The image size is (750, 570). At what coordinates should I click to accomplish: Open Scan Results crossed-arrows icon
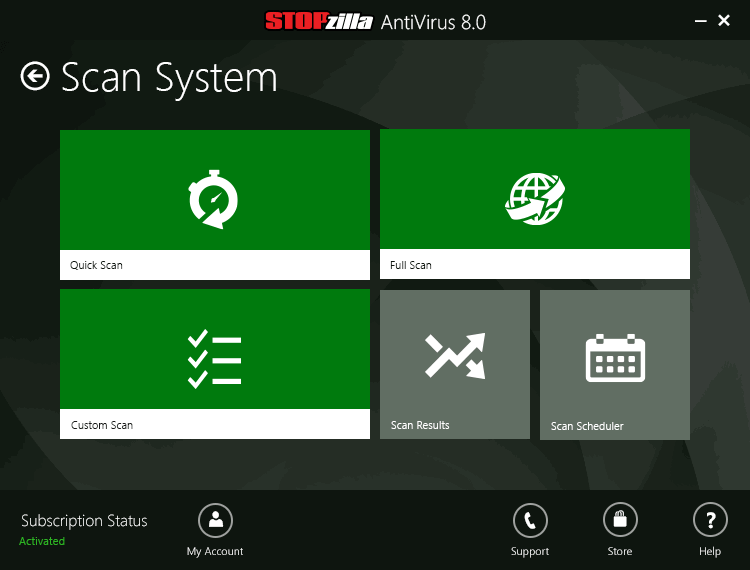point(455,356)
